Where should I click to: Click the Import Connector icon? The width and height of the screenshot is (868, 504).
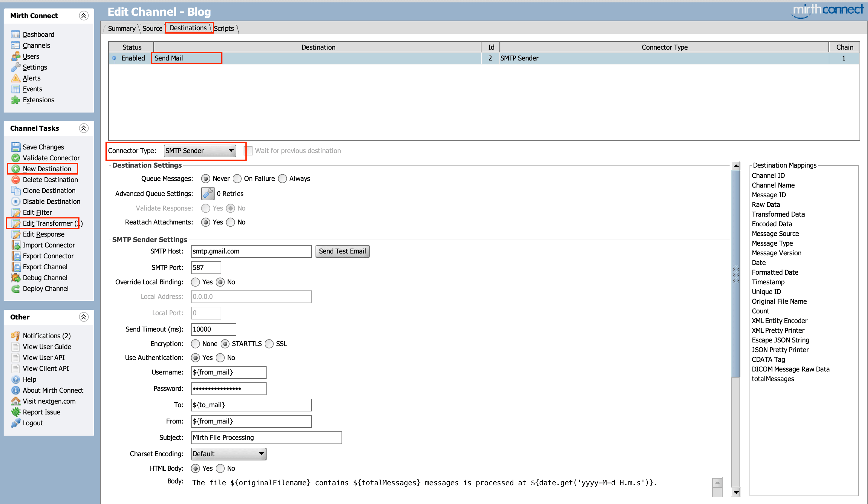[15, 245]
